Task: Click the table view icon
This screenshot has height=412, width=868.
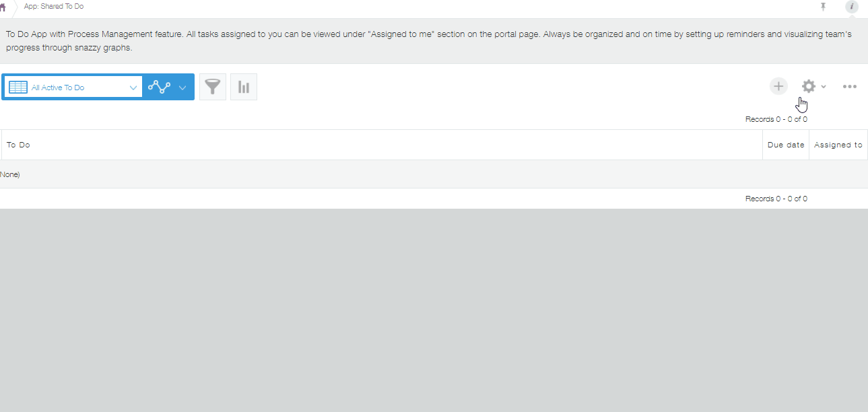Action: (x=18, y=88)
